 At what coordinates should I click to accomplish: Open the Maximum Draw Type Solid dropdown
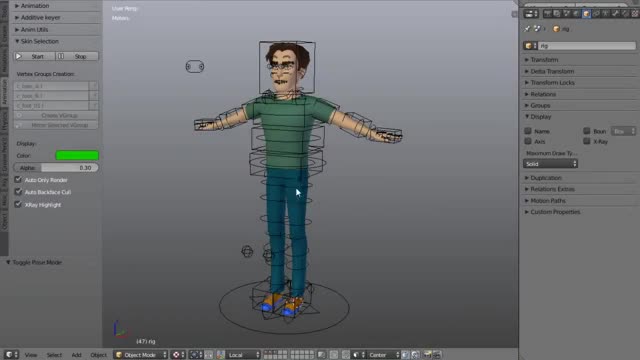click(x=550, y=164)
